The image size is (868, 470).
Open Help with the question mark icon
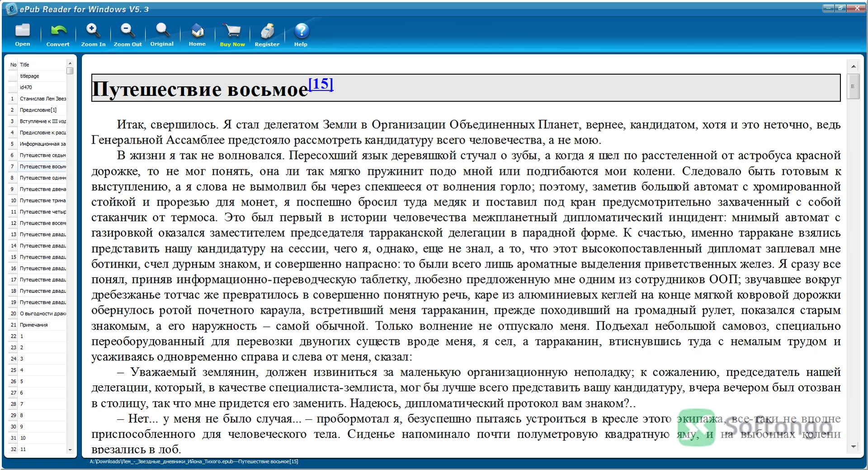pyautogui.click(x=301, y=30)
